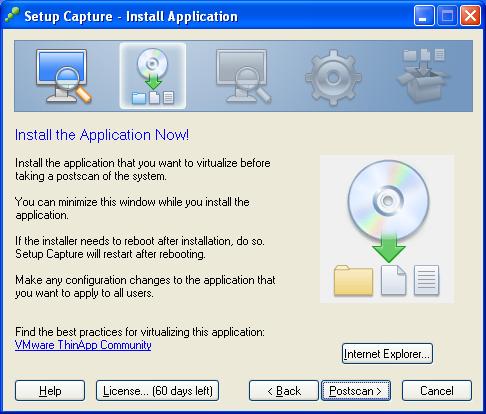Click the lined text document icon

426,280
